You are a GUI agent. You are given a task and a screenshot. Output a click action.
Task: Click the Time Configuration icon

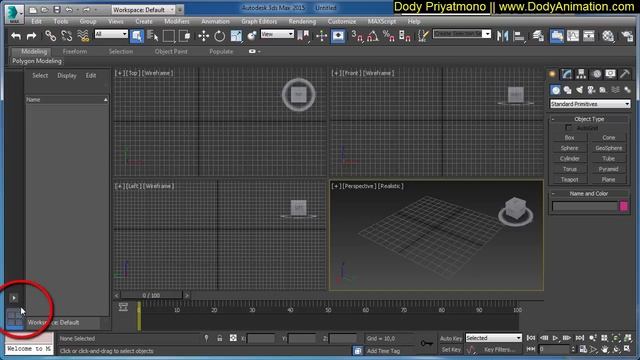pos(583,349)
